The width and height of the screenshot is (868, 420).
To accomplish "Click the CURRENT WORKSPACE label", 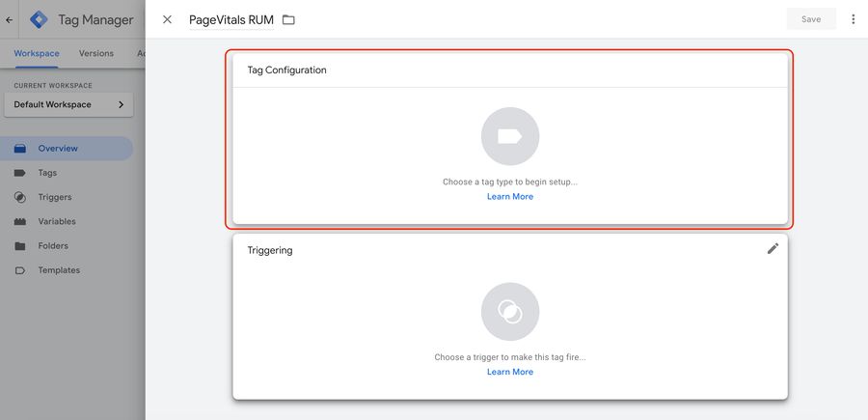I will pyautogui.click(x=53, y=86).
